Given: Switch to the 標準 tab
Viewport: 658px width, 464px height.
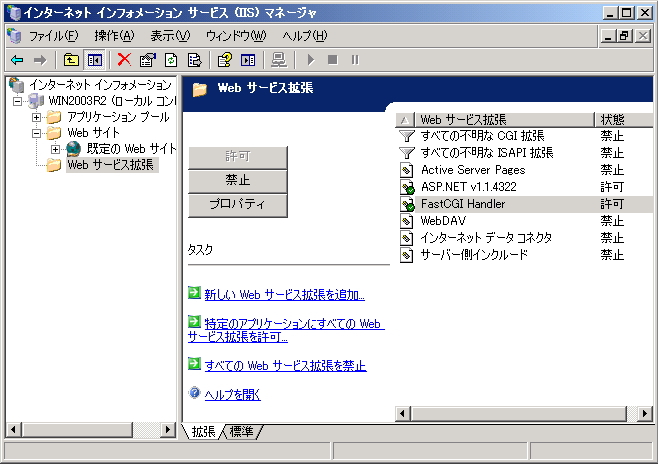Looking at the screenshot, I should point(242,432).
